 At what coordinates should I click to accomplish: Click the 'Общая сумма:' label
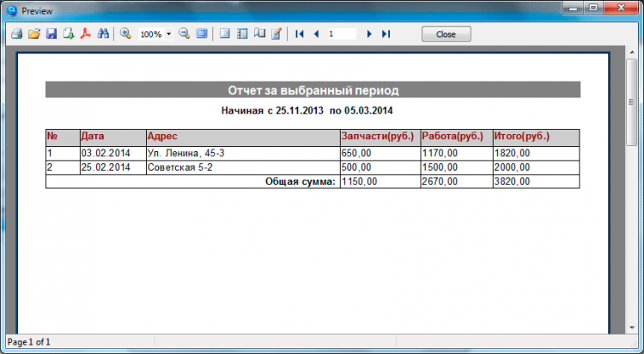(301, 181)
